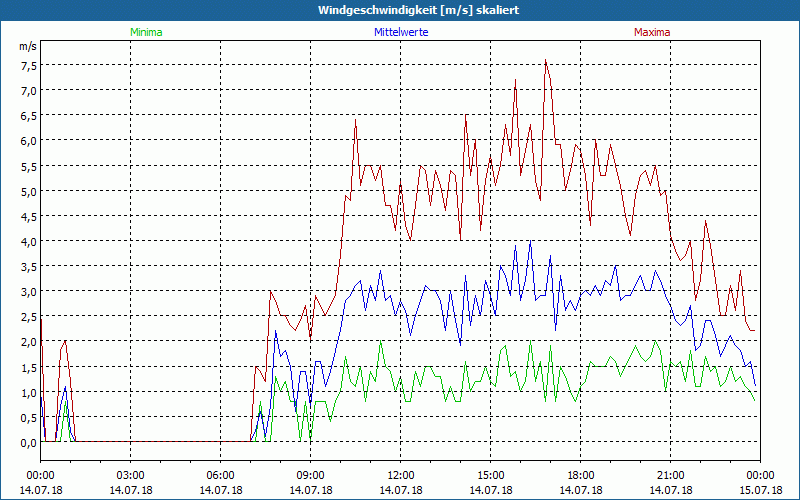
Task: Click the red Maxima legend label
Action: pos(652,32)
